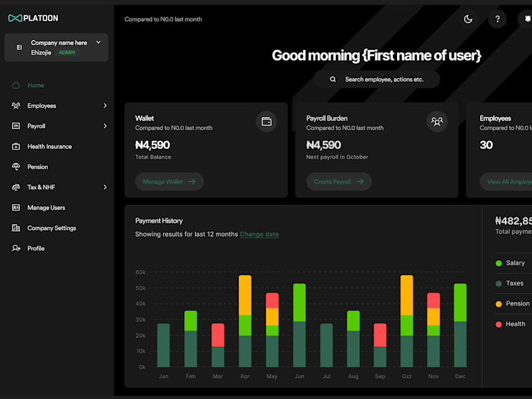Viewport: 532px width, 399px height.
Task: Click the Employees sidebar icon
Action: pos(16,106)
